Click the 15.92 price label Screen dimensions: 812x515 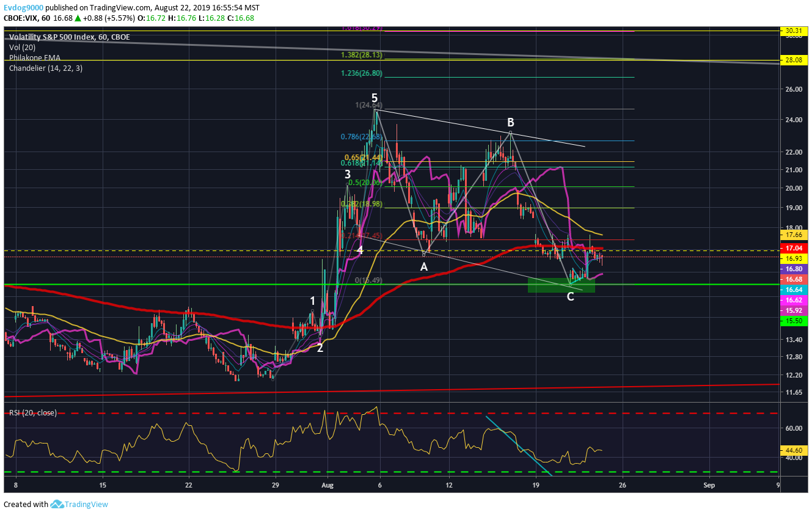tap(794, 310)
